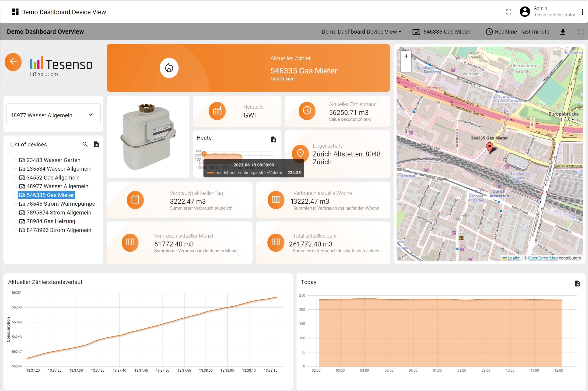
Task: Click the export icon in the Today chart
Action: pyautogui.click(x=577, y=284)
